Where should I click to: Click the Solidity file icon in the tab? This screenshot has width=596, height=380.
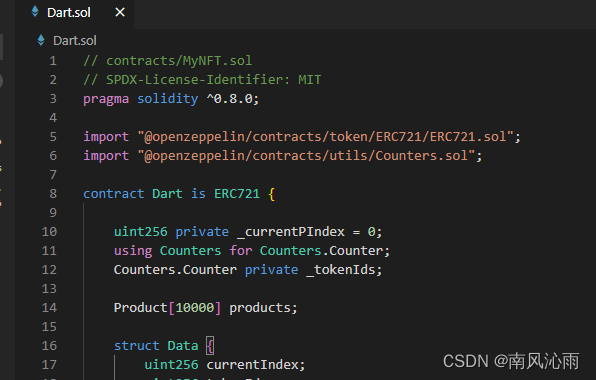click(x=35, y=12)
